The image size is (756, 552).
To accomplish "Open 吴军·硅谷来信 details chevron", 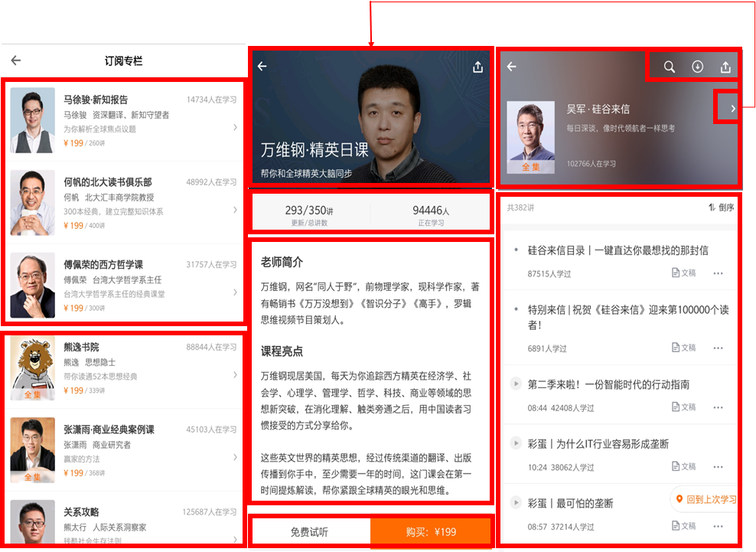I will coord(733,109).
